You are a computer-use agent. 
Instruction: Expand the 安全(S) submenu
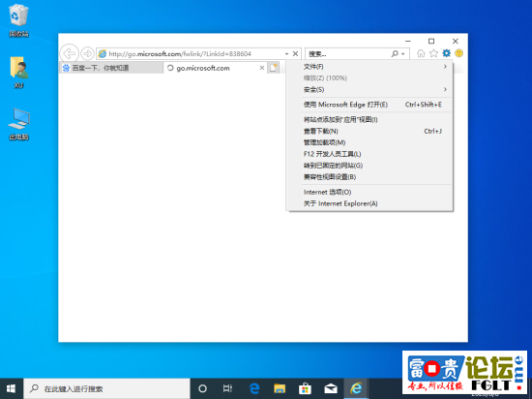click(369, 90)
